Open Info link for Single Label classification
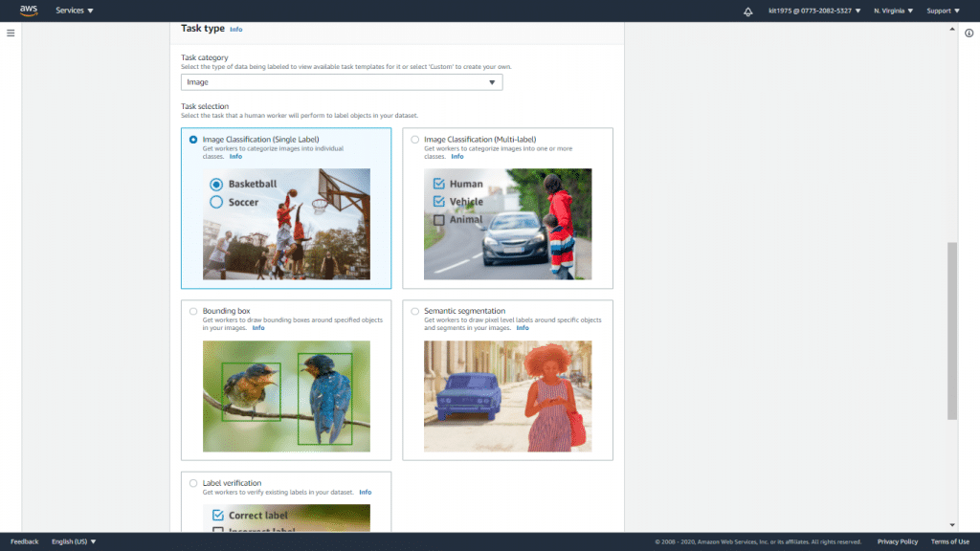The image size is (980, 551). pos(235,156)
